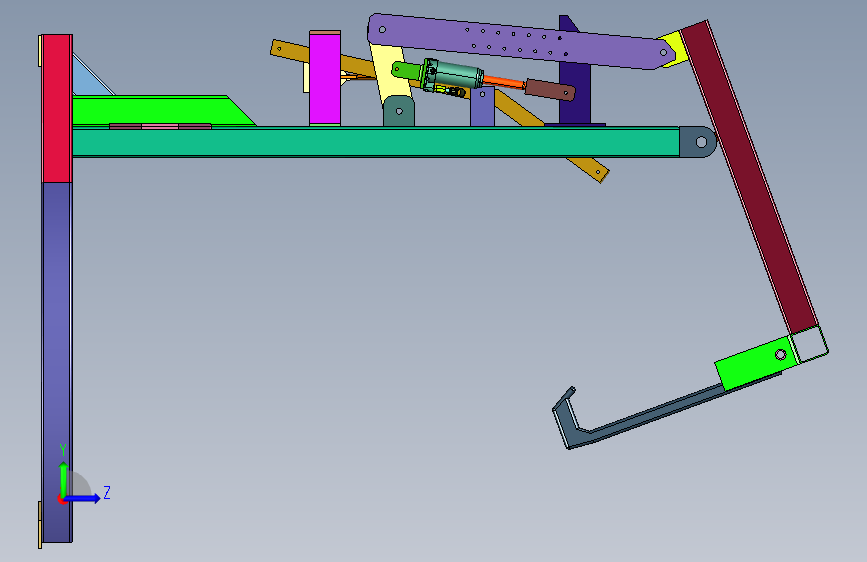Select the pink plate on the teal beam
Image resolution: width=867 pixels, height=562 pixels.
[160, 126]
